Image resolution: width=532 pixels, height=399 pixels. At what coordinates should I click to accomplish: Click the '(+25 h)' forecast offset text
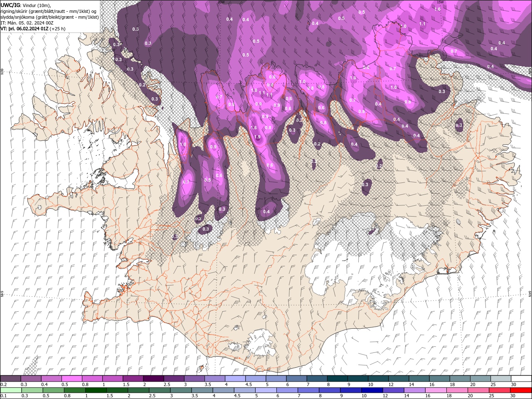[58, 29]
